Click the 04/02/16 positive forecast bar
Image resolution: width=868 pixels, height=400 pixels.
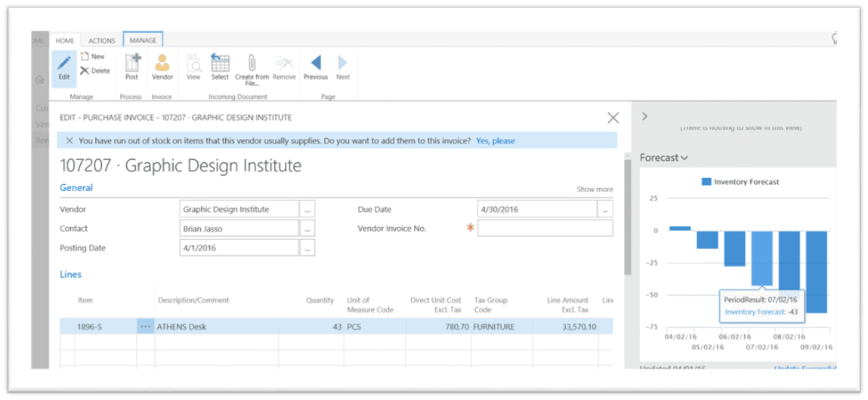click(680, 228)
